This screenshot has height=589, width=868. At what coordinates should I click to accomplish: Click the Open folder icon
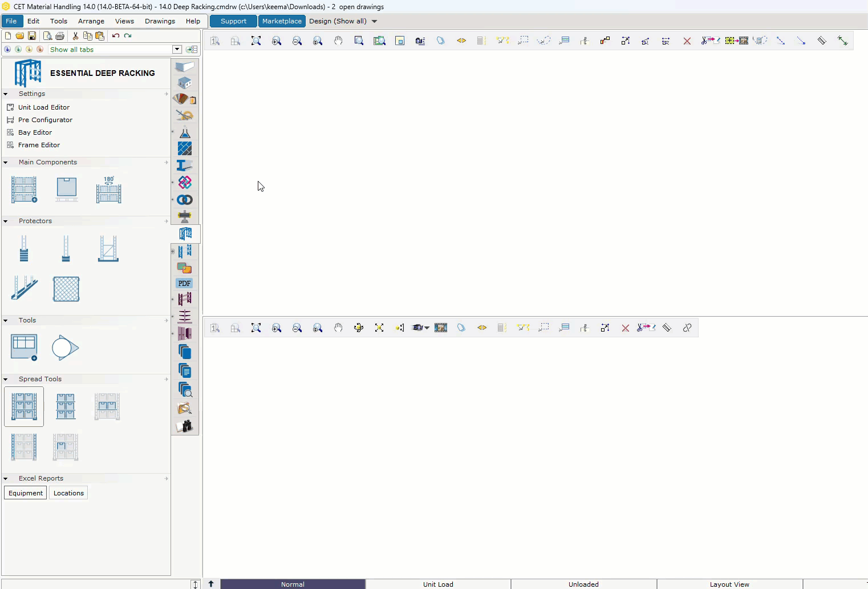tap(20, 35)
